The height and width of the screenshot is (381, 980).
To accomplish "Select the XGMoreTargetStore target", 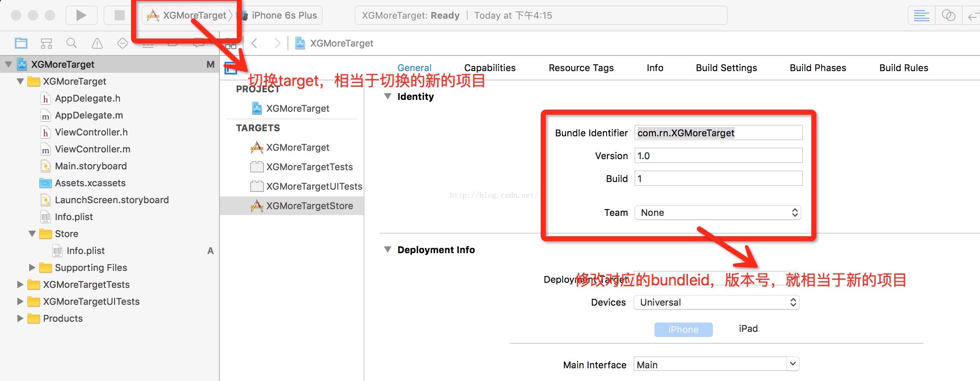I will click(292, 206).
